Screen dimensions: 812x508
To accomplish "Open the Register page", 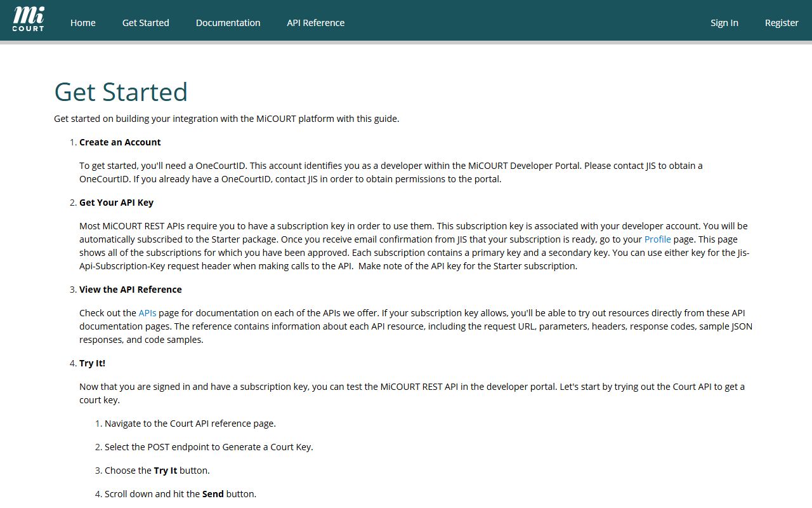I will [782, 23].
